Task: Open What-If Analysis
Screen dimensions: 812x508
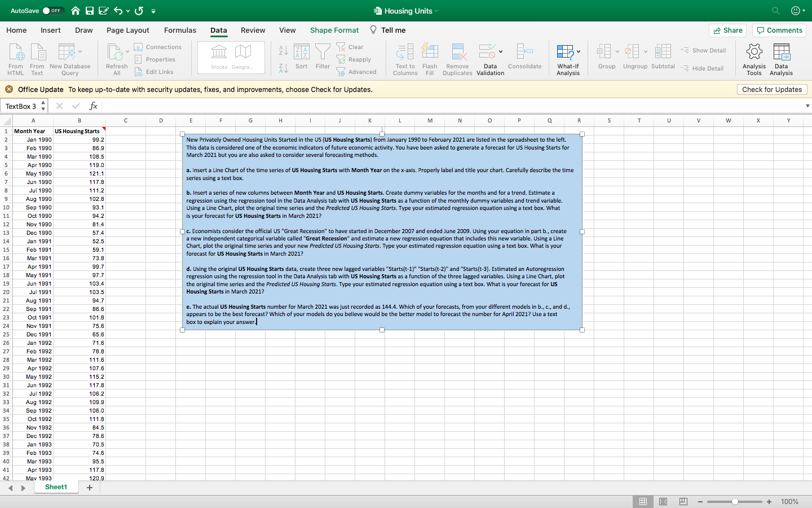Action: [568, 59]
